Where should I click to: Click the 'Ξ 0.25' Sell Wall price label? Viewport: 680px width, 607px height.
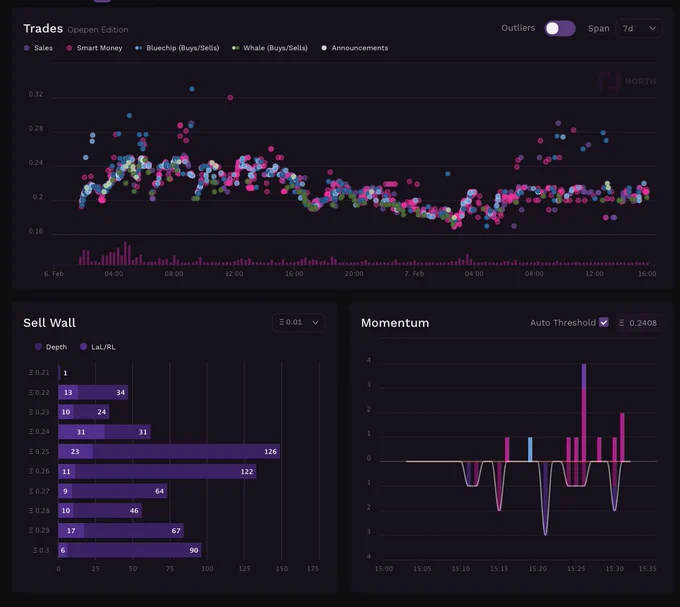click(x=39, y=451)
